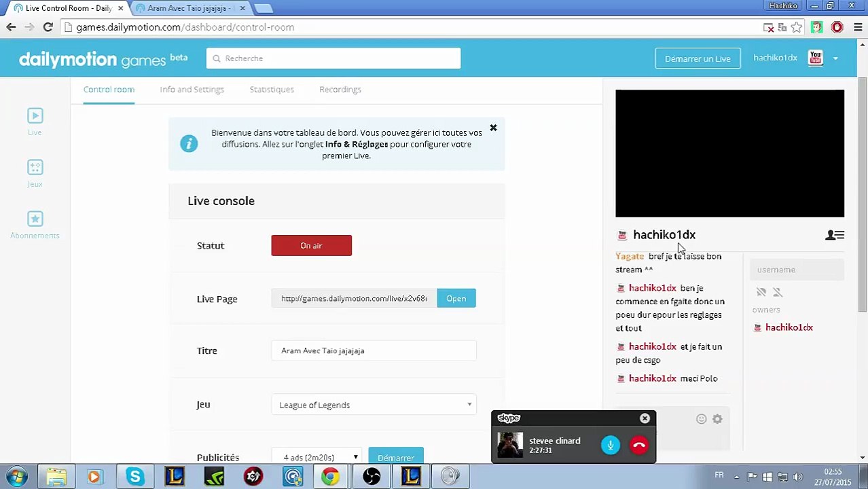868x489 pixels.
Task: Click the Recherche search field
Action: point(333,58)
